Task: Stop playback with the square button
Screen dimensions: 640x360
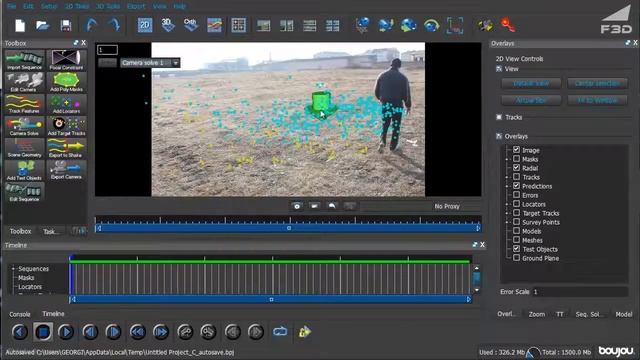Action: [43, 332]
